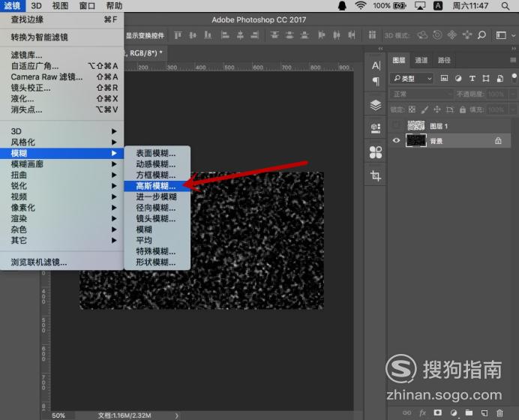The image size is (519, 420).
Task: Open the Character panel icon
Action: pyautogui.click(x=376, y=65)
